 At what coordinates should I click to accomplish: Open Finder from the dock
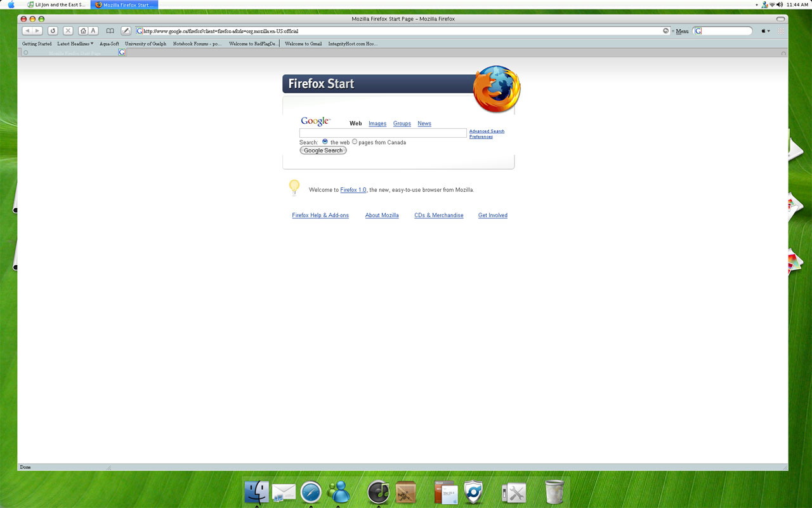click(256, 492)
